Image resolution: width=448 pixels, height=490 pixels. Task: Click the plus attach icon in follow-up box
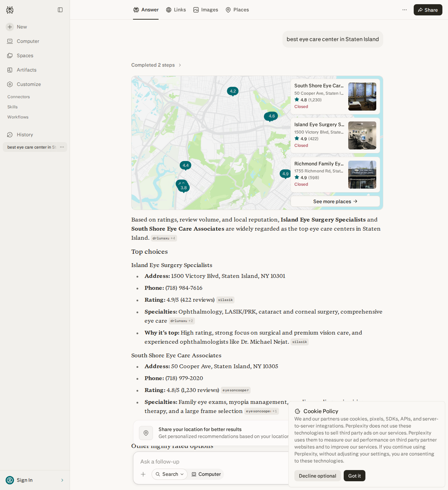143,474
